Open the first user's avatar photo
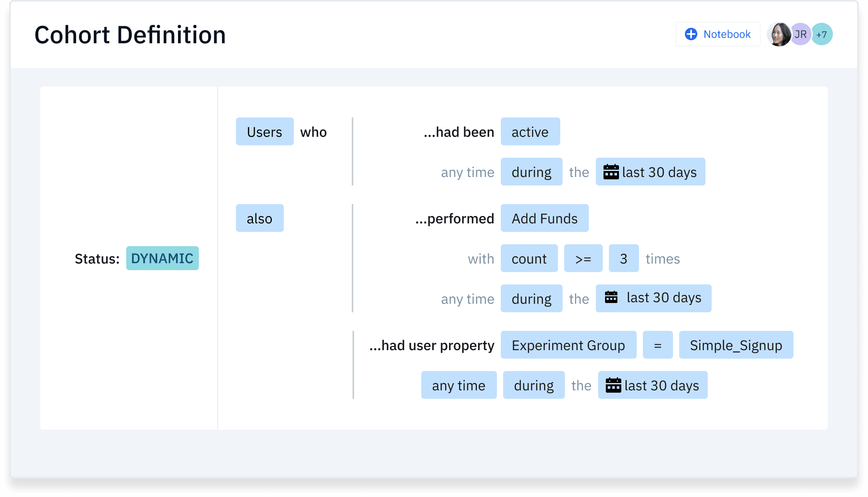Screen dimensions: 868x497 779,34
